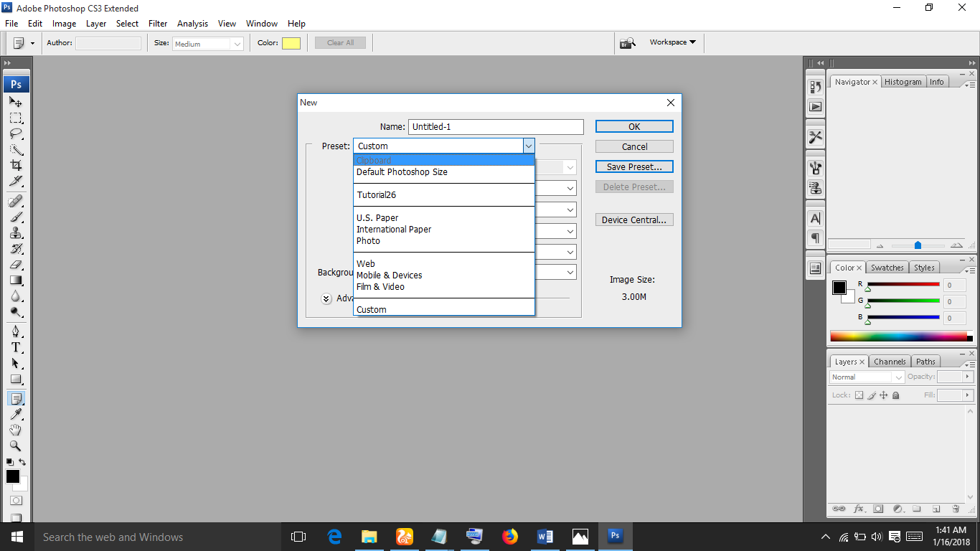Click the delete layer trash icon
The height and width of the screenshot is (551, 980).
click(956, 509)
